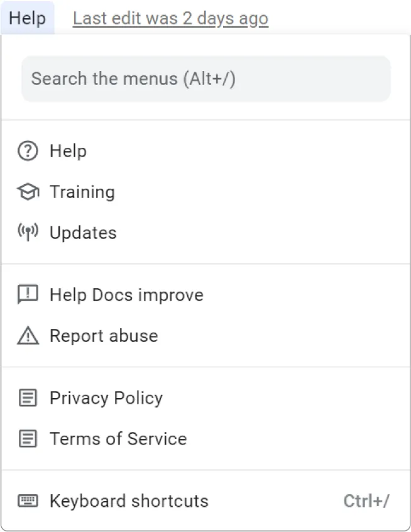Click the Ctrl+/ shortcut label
Image resolution: width=411 pixels, height=532 pixels.
click(x=368, y=501)
